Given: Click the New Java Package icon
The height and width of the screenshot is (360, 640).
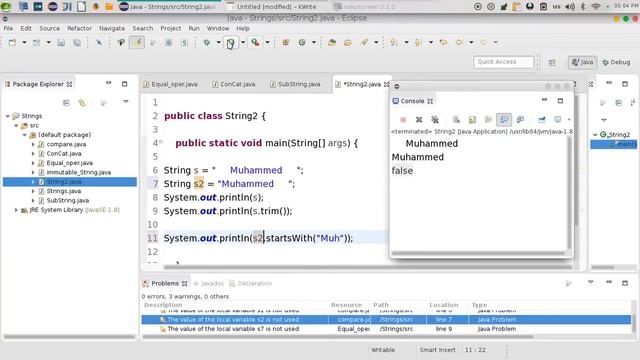Looking at the screenshot, I should click(286, 42).
